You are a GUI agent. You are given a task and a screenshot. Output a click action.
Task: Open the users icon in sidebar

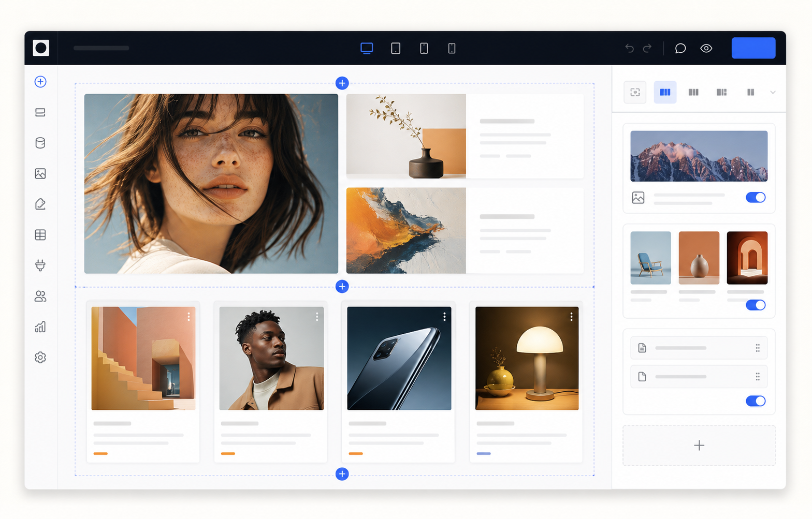pos(40,296)
